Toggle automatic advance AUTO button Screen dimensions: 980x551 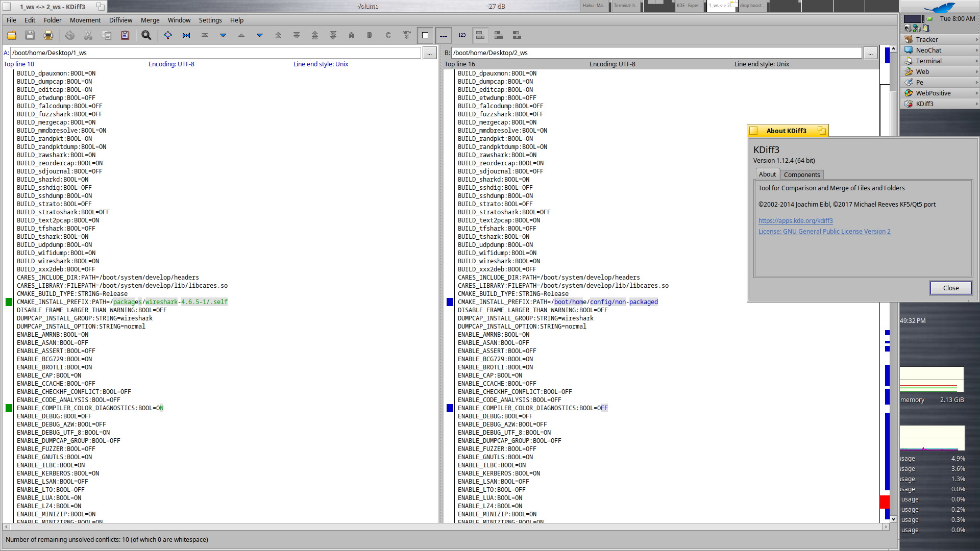407,35
